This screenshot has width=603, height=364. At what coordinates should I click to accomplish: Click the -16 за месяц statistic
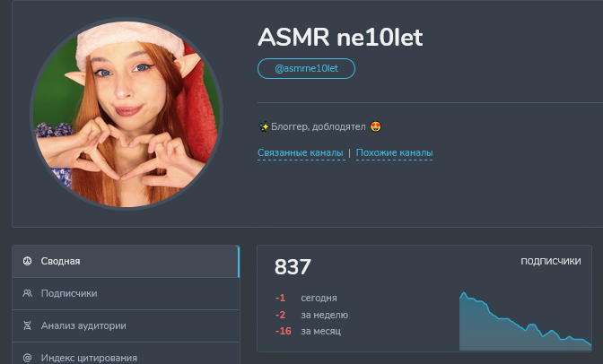point(308,331)
